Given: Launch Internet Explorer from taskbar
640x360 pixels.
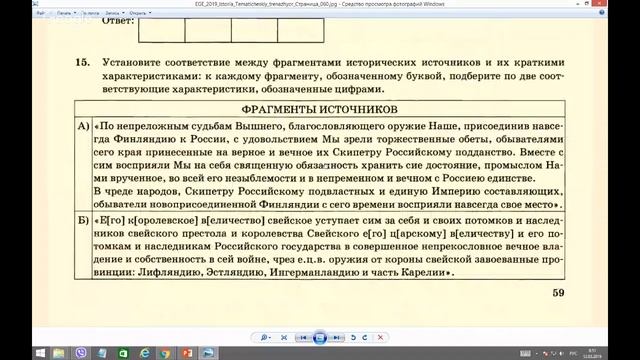Looking at the screenshot, I should [x=144, y=353].
